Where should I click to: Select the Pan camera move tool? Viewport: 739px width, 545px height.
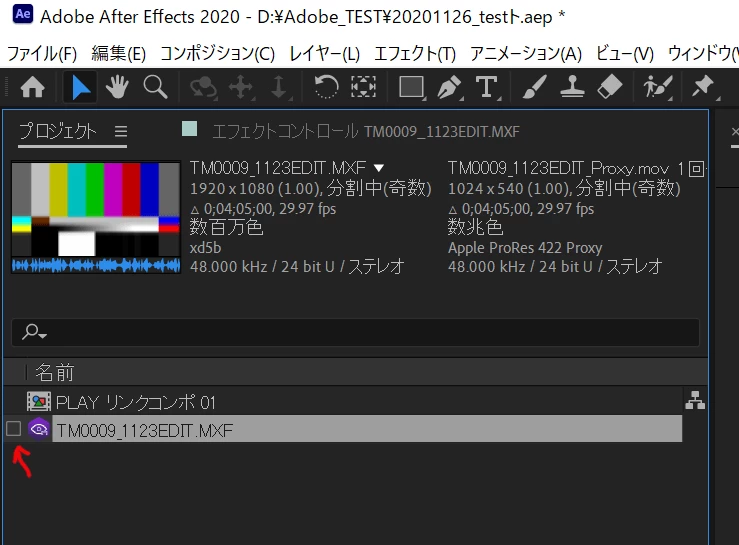click(241, 87)
